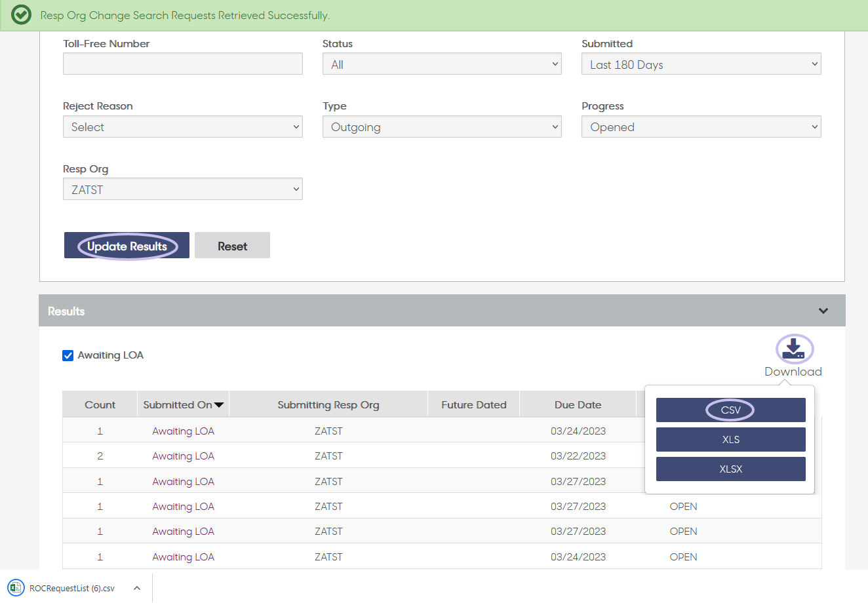
Task: Choose XLSX export format
Action: [x=730, y=469]
